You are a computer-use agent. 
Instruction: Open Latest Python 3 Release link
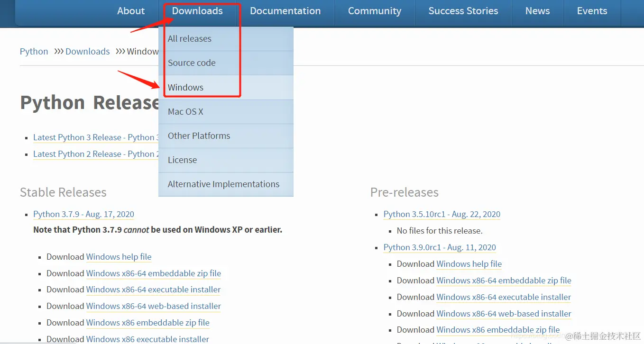coord(96,137)
